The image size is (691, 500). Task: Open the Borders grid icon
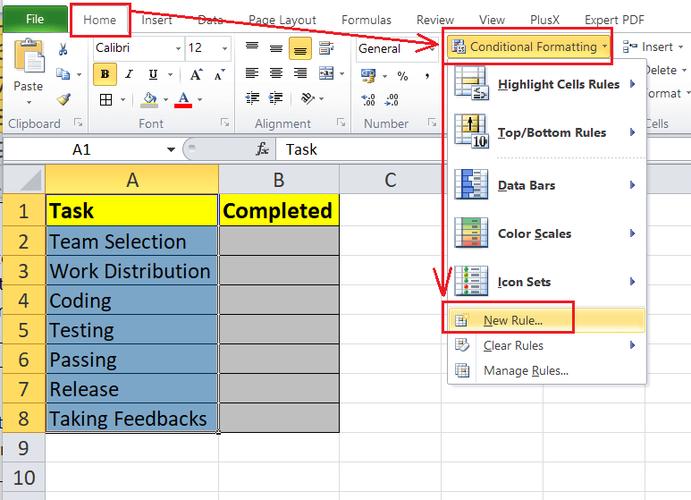[x=106, y=100]
